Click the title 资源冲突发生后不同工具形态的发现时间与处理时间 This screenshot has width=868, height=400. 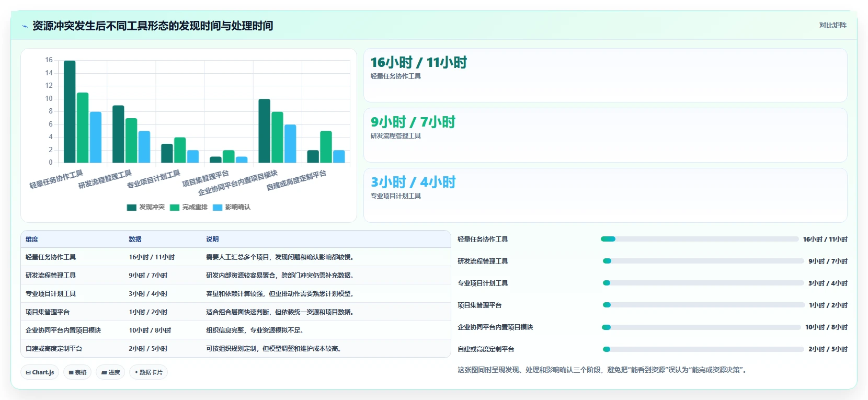[x=153, y=26]
